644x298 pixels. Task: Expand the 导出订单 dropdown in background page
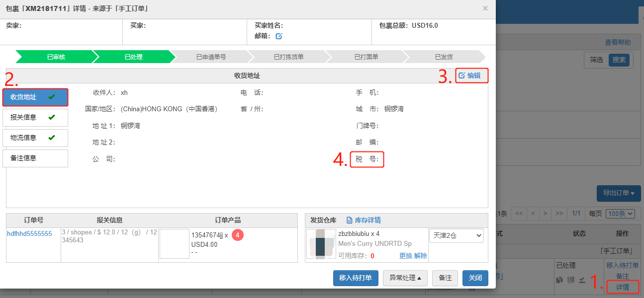[619, 193]
